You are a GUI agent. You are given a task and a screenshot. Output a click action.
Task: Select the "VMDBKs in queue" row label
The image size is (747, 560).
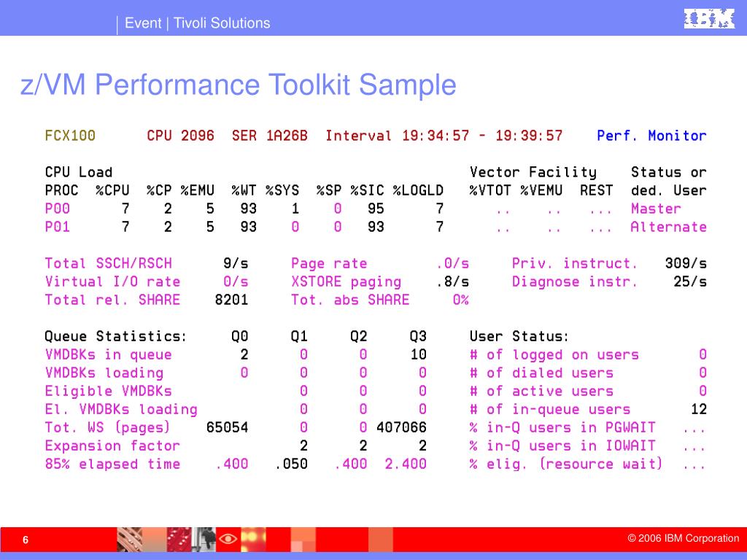108,355
